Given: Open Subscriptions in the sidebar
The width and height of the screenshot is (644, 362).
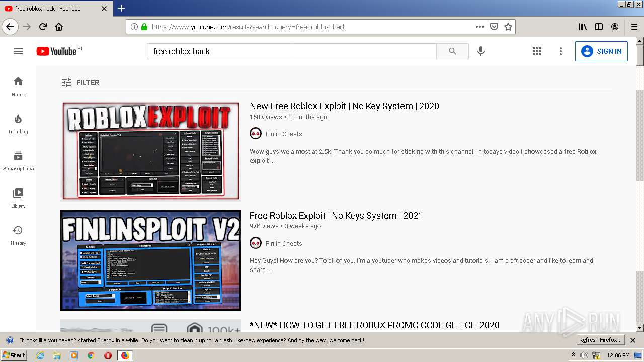Looking at the screenshot, I should click(18, 161).
